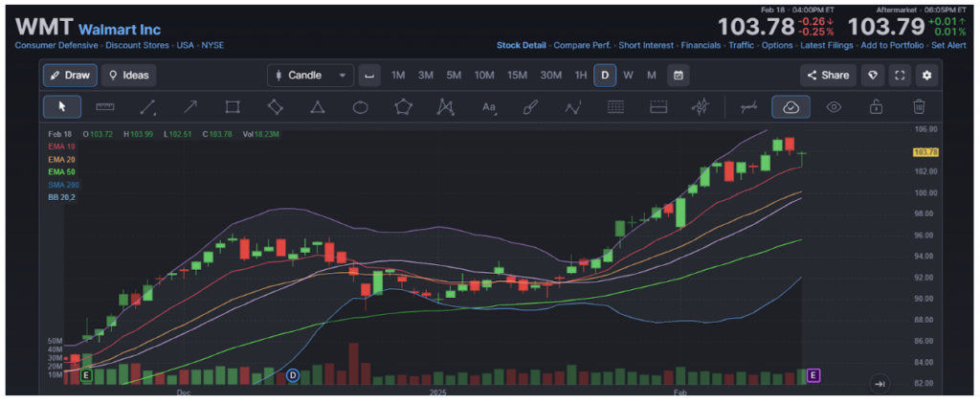Click the Ideas button
Image resolution: width=980 pixels, height=404 pixels.
(x=129, y=75)
